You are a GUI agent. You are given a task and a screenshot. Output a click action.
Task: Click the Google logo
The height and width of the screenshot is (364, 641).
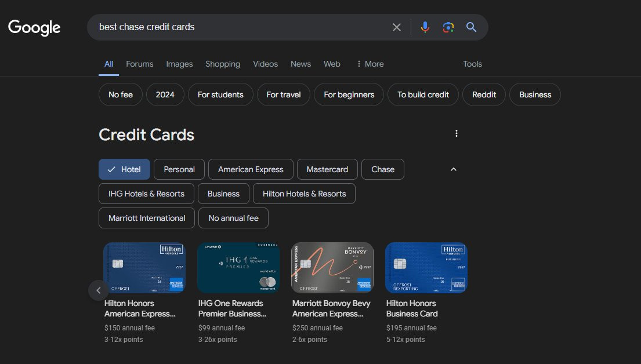pyautogui.click(x=34, y=27)
